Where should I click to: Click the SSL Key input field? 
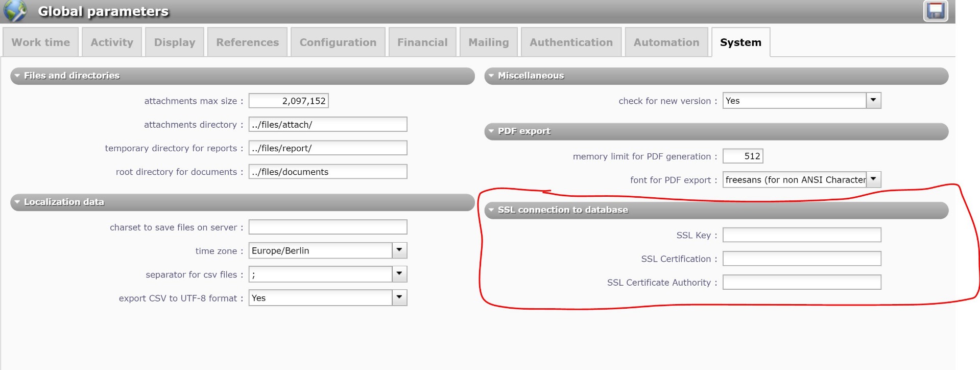(802, 235)
